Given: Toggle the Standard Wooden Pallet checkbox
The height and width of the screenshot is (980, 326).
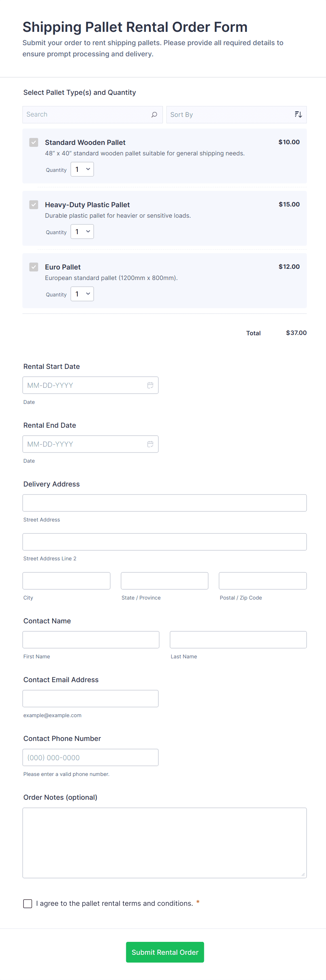Looking at the screenshot, I should [34, 142].
